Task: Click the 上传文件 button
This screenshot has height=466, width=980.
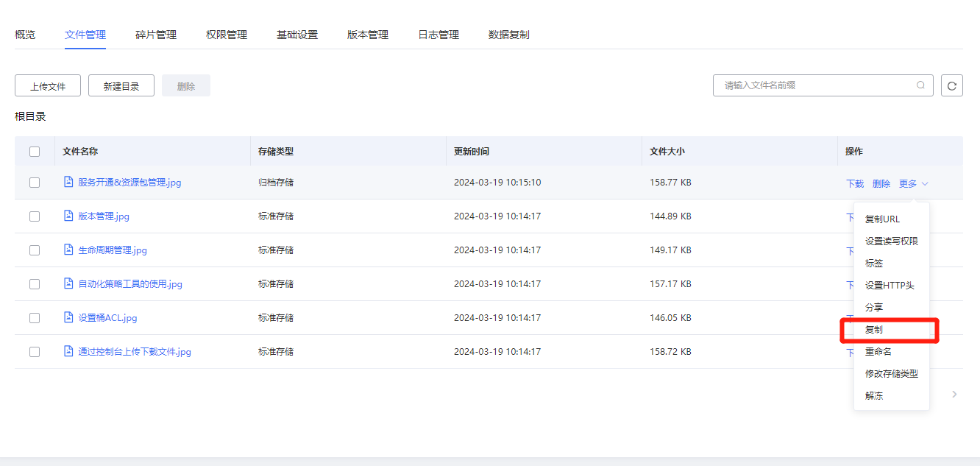Action: click(x=48, y=85)
